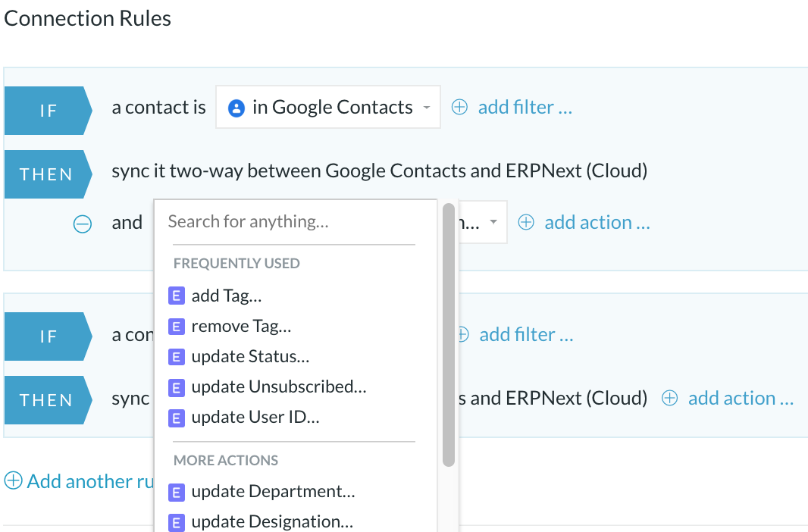Open the 'in Google Contacts' dropdown
The image size is (808, 532).
(327, 107)
